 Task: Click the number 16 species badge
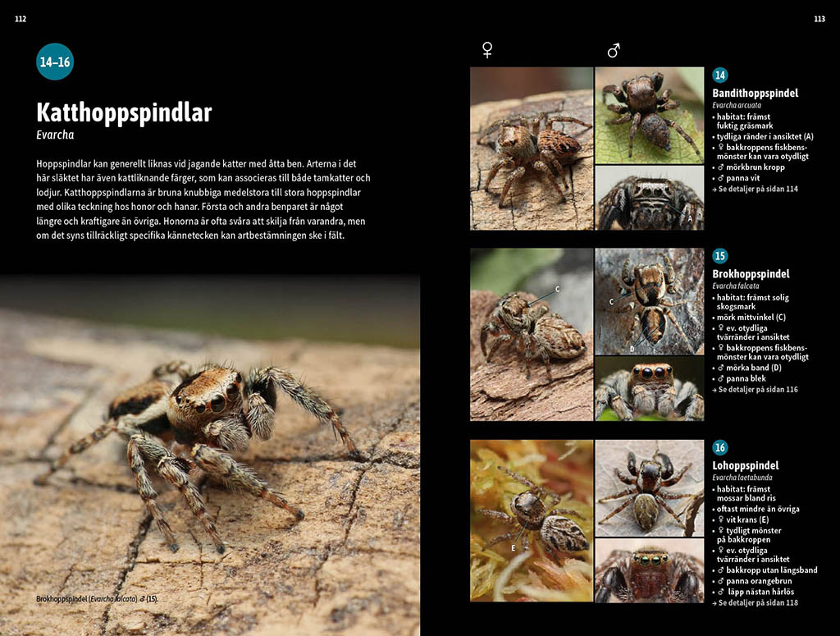click(x=720, y=447)
